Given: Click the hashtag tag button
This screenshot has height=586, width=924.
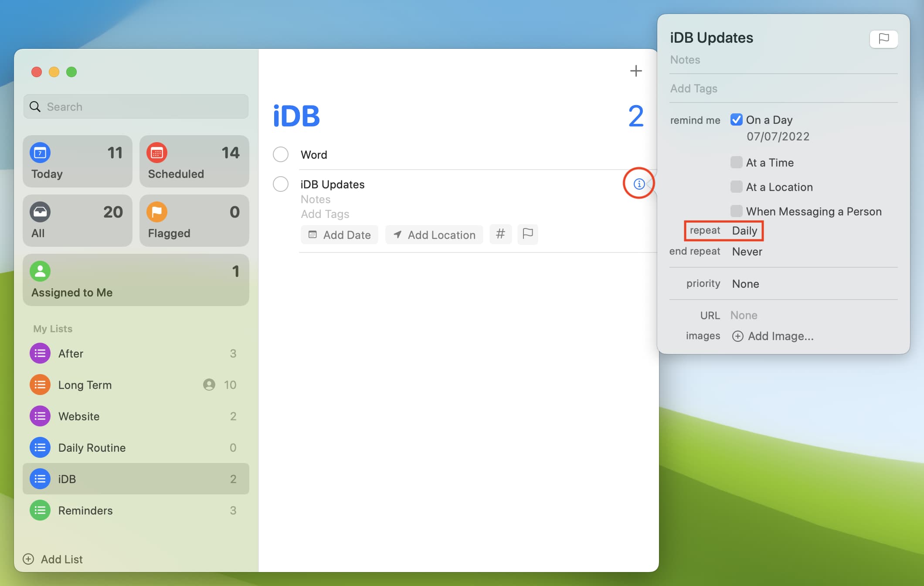Looking at the screenshot, I should coord(500,234).
